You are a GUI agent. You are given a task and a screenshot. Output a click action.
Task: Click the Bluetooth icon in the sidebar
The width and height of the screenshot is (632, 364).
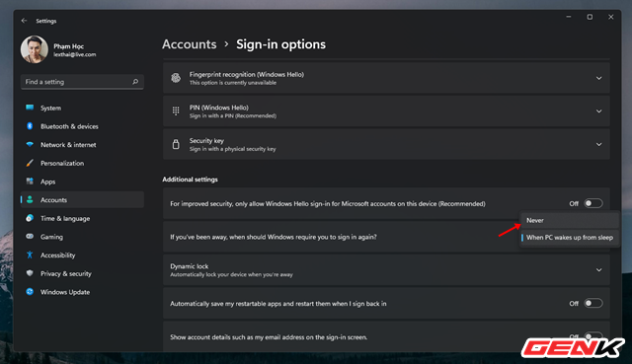coord(30,126)
